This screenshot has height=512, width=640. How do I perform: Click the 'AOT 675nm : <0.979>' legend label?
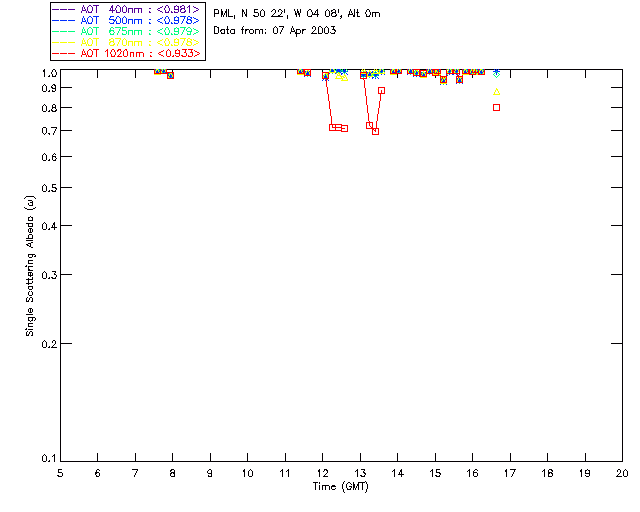(140, 31)
